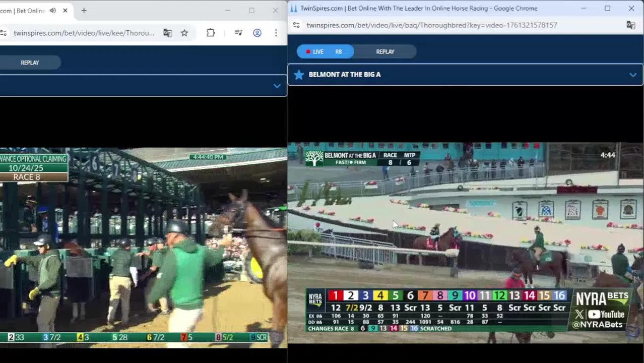Maximize the right Chrome window
This screenshot has height=363, width=644.
click(x=608, y=9)
